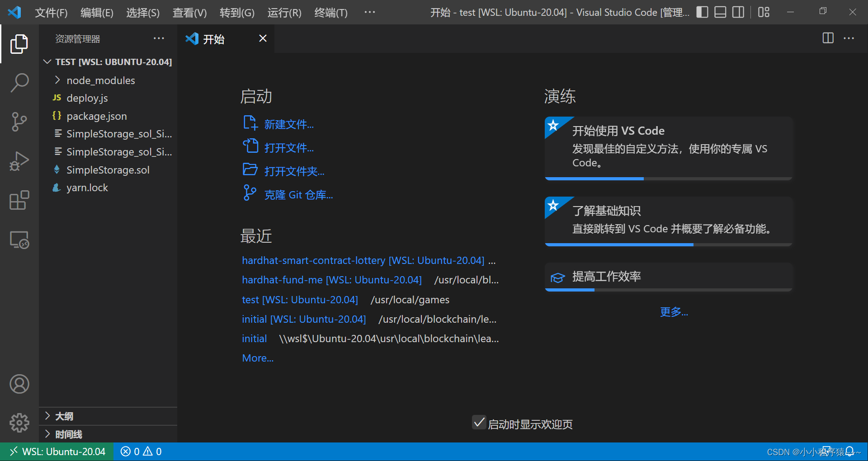The width and height of the screenshot is (868, 461).
Task: Open the Source Control view
Action: [x=19, y=122]
